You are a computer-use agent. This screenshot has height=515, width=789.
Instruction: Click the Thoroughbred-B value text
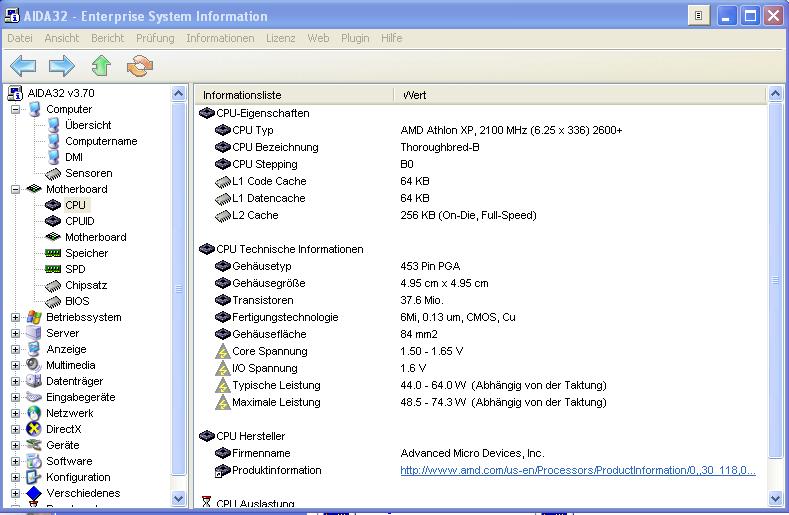[440, 148]
